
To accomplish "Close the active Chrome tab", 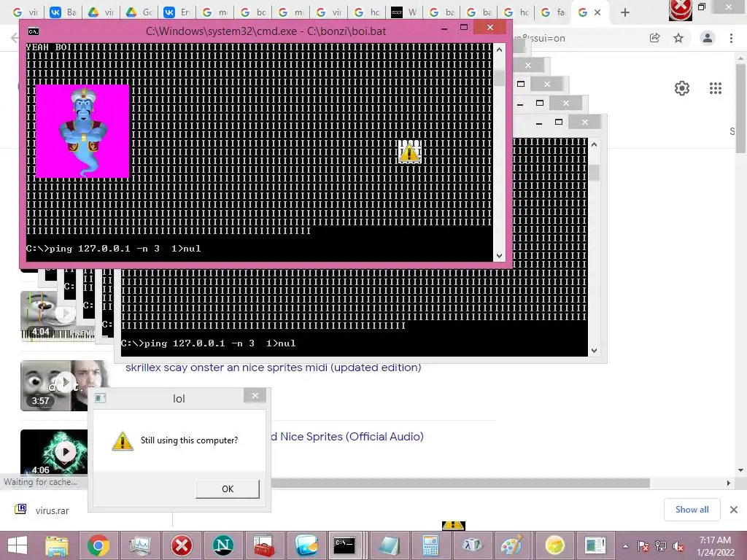I will point(597,12).
